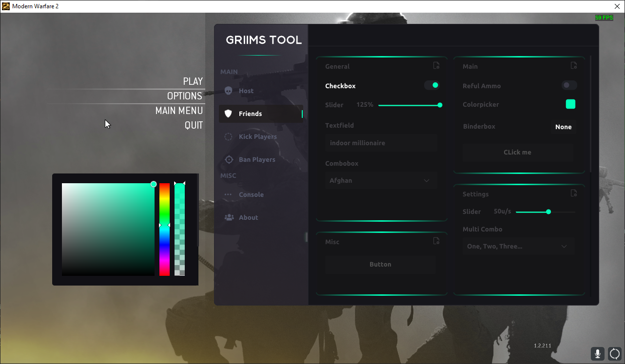This screenshot has width=625, height=364.
Task: Click the tool window vertical scrollbar
Action: [591, 115]
